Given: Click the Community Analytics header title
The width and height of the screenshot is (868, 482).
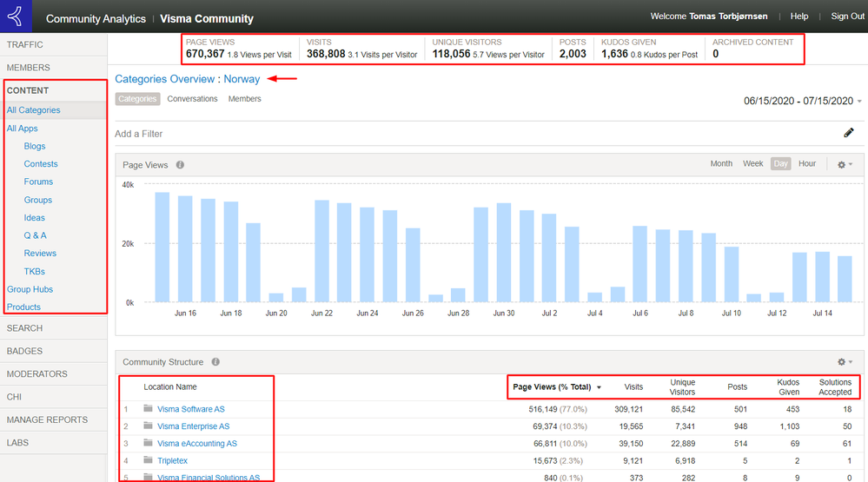Looking at the screenshot, I should click(x=96, y=19).
